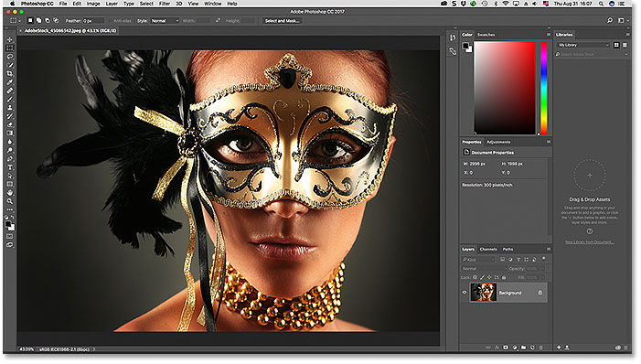Open the tool preset picker dropdown
The height and width of the screenshot is (364, 641).
pyautogui.click(x=16, y=20)
